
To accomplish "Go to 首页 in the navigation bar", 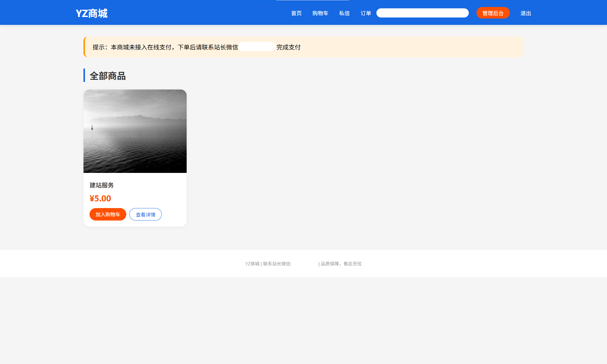I will pos(296,13).
